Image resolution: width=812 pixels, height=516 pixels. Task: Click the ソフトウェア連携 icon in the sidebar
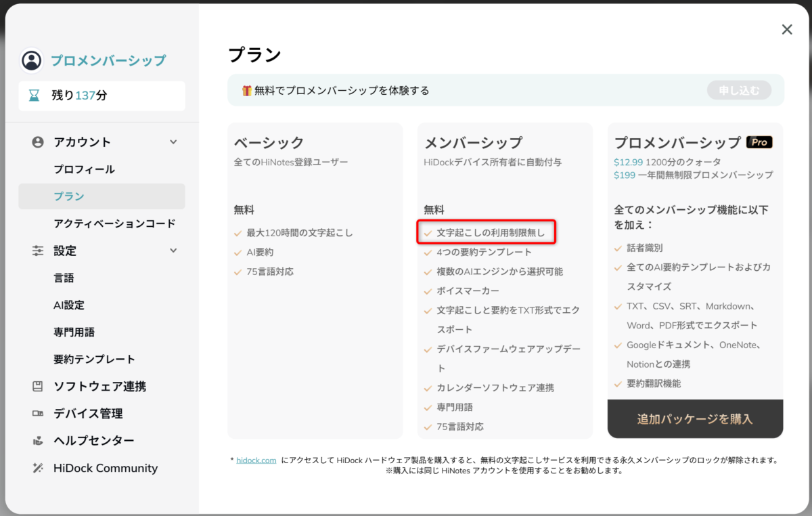tap(38, 387)
